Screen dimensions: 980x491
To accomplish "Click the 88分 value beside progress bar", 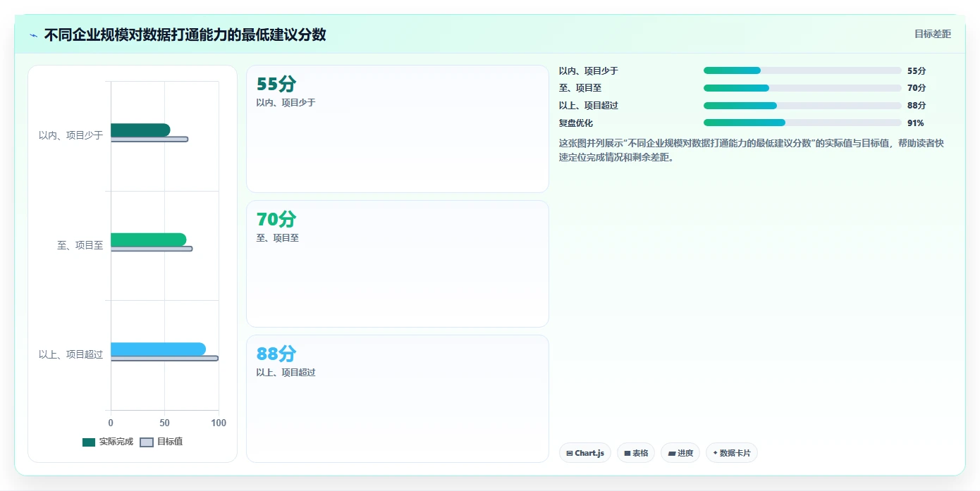I will (x=917, y=106).
